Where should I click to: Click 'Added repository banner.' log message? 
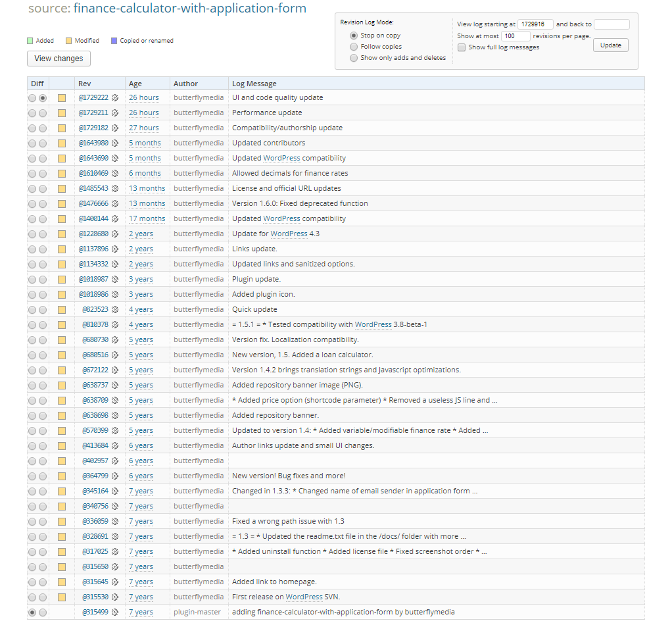coord(276,416)
